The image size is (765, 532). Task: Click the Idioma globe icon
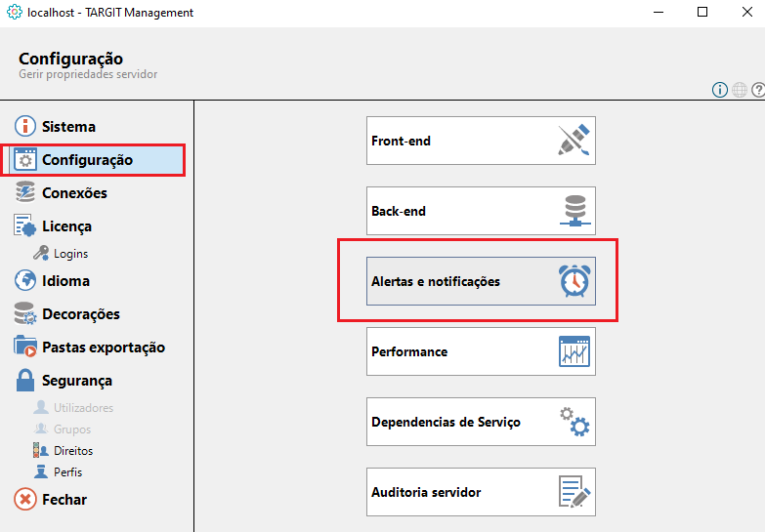(x=24, y=280)
